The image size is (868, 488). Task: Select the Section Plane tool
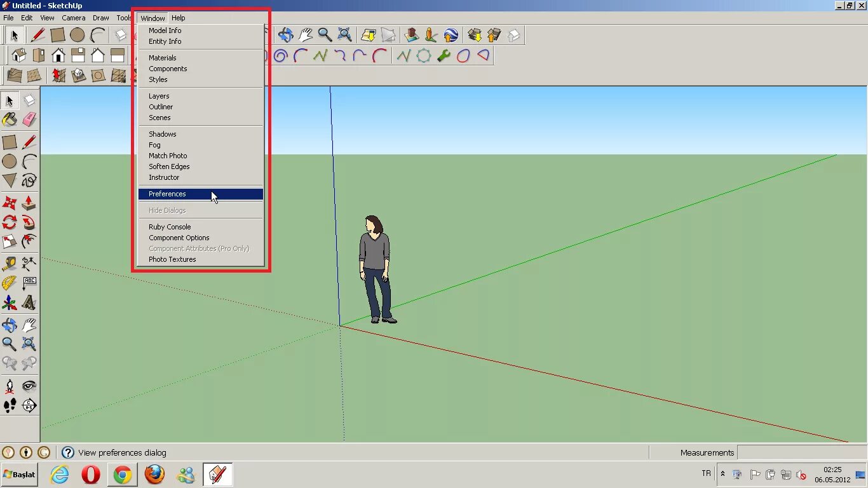(x=29, y=405)
